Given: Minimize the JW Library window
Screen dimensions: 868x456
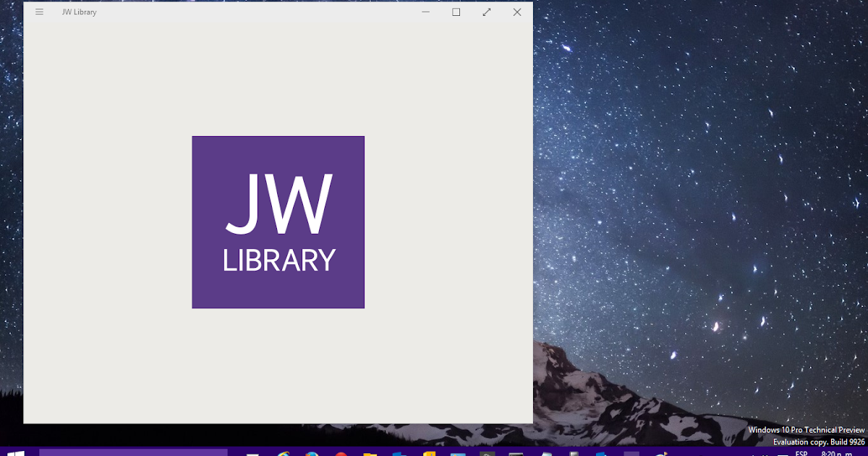Looking at the screenshot, I should [x=425, y=12].
